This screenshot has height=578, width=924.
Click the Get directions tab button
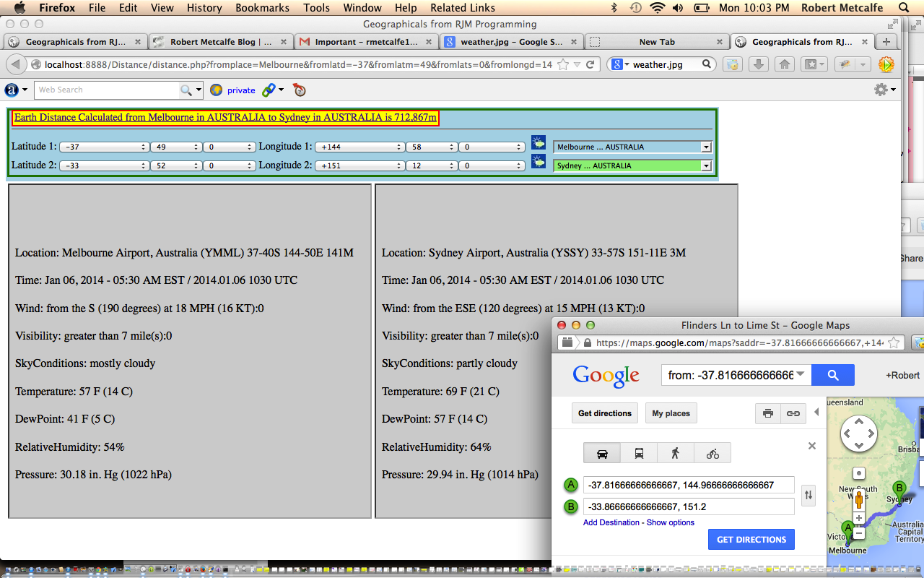[605, 413]
